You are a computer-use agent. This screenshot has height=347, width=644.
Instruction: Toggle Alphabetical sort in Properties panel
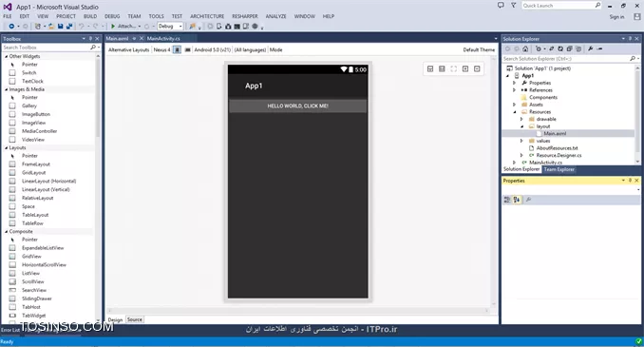pyautogui.click(x=517, y=200)
